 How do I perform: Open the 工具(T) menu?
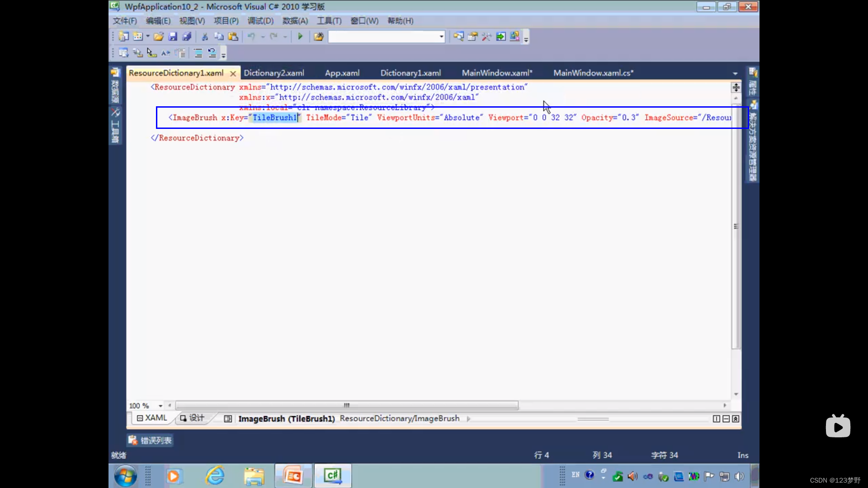point(329,21)
